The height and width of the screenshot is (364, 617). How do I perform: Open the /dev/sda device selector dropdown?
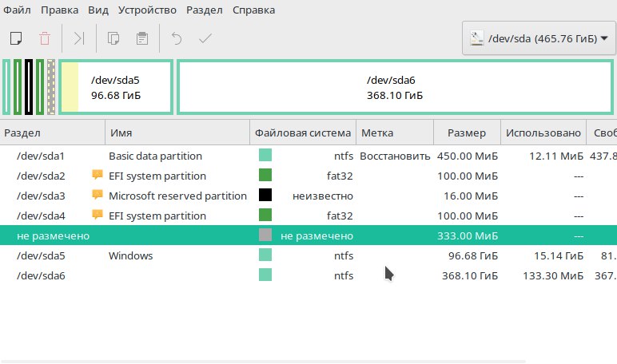pos(539,38)
